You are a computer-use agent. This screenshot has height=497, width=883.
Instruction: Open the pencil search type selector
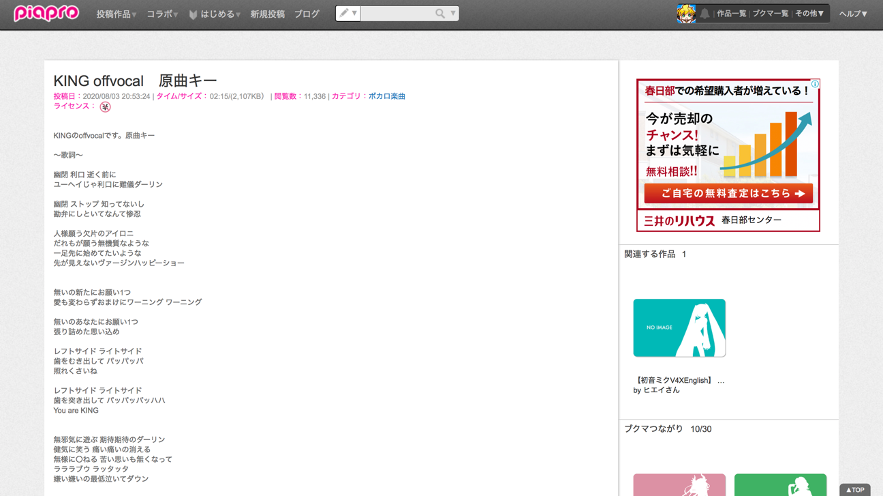[x=348, y=14]
